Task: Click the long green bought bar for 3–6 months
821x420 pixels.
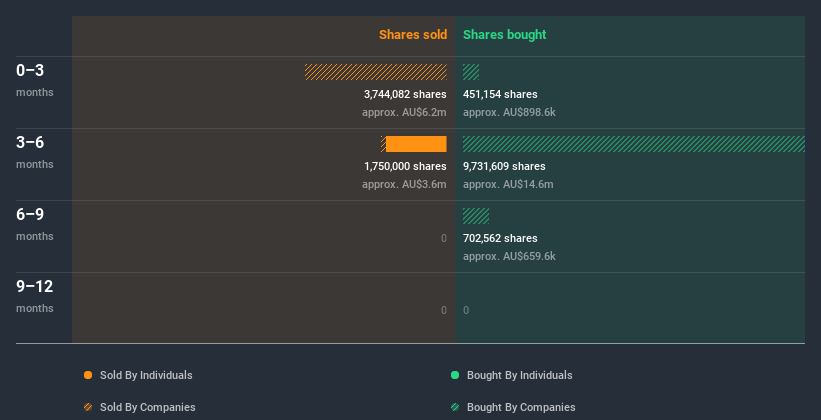Action: [x=633, y=144]
